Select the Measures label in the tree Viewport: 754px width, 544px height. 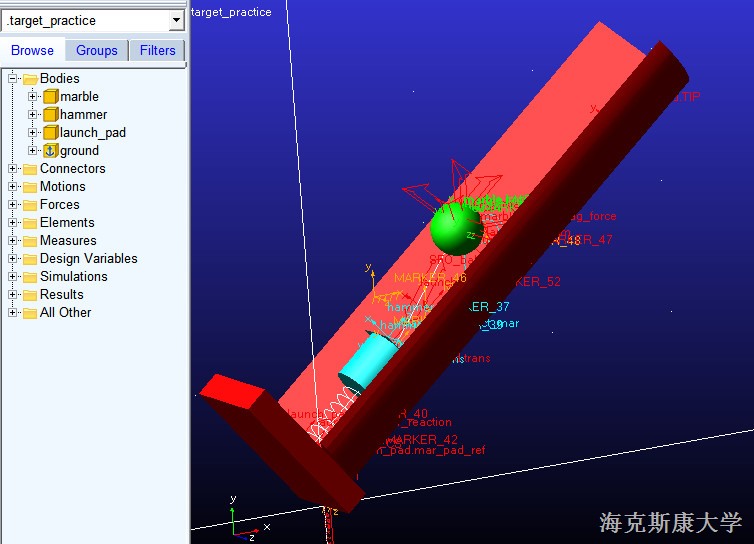[x=68, y=241]
